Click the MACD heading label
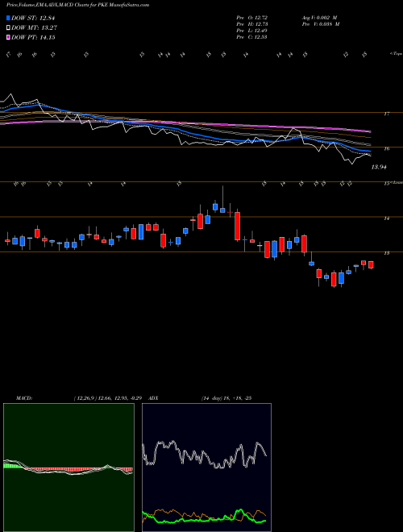 [23, 398]
